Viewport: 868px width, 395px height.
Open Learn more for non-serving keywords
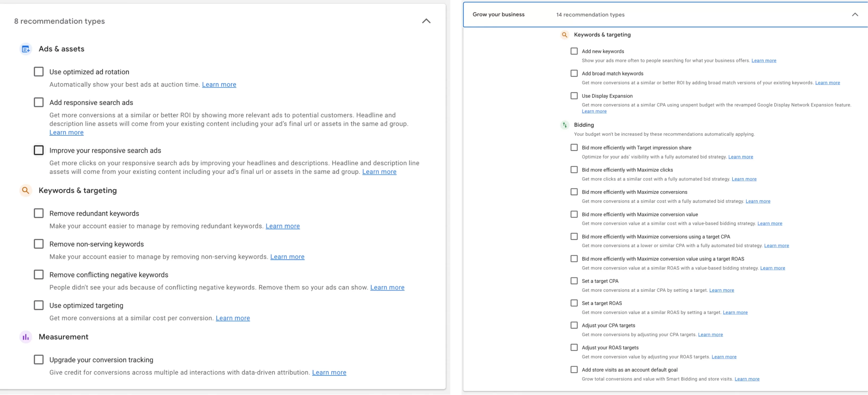(287, 257)
